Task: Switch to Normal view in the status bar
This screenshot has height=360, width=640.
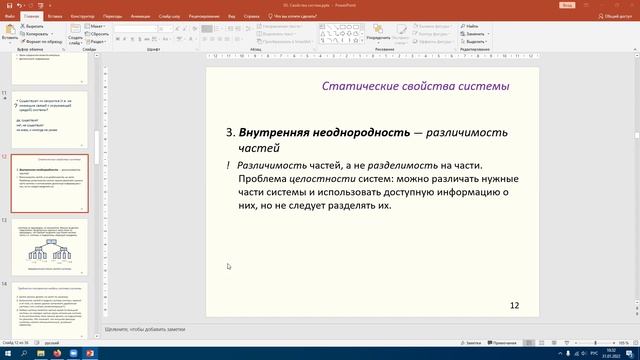Action: click(529, 343)
